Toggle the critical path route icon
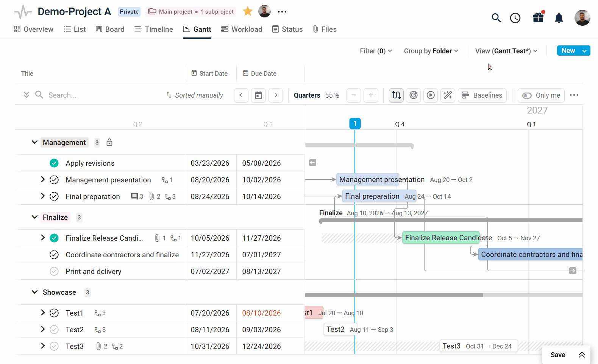 pyautogui.click(x=396, y=95)
